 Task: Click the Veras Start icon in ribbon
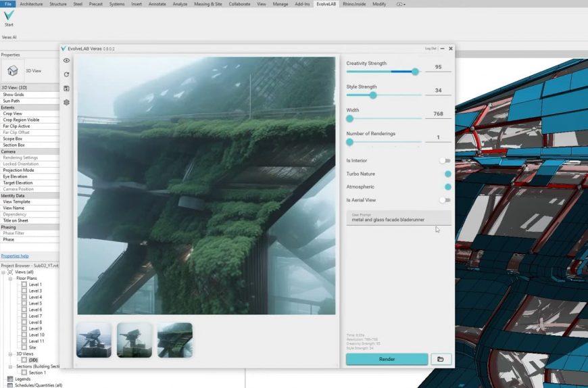(x=9, y=16)
